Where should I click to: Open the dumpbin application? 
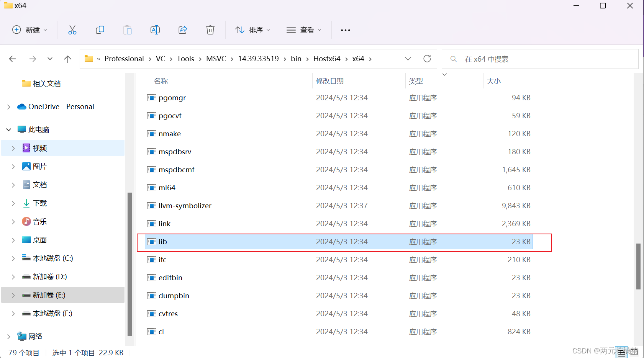tap(173, 296)
